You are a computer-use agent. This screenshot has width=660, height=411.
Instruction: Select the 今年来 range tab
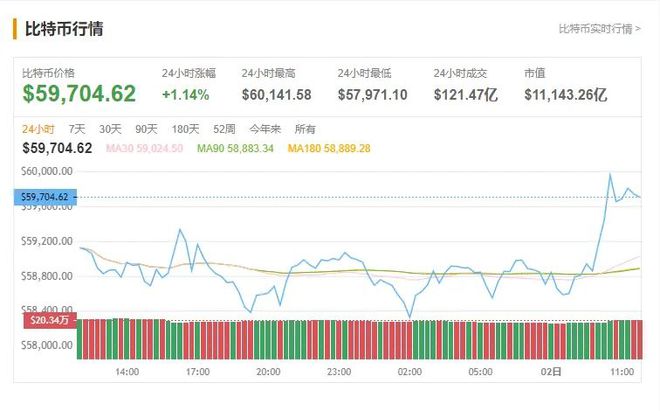(x=265, y=129)
